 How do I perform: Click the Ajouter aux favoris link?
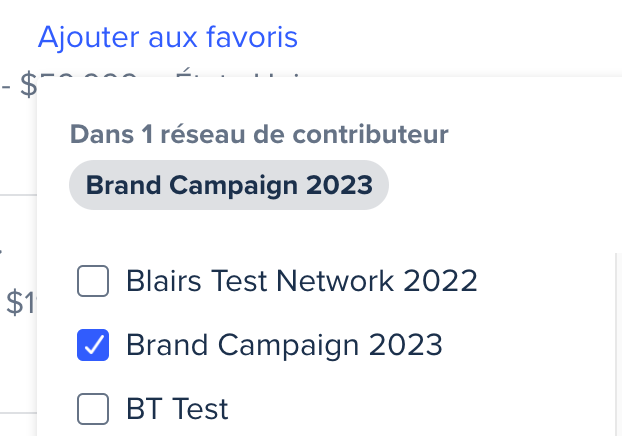(167, 38)
